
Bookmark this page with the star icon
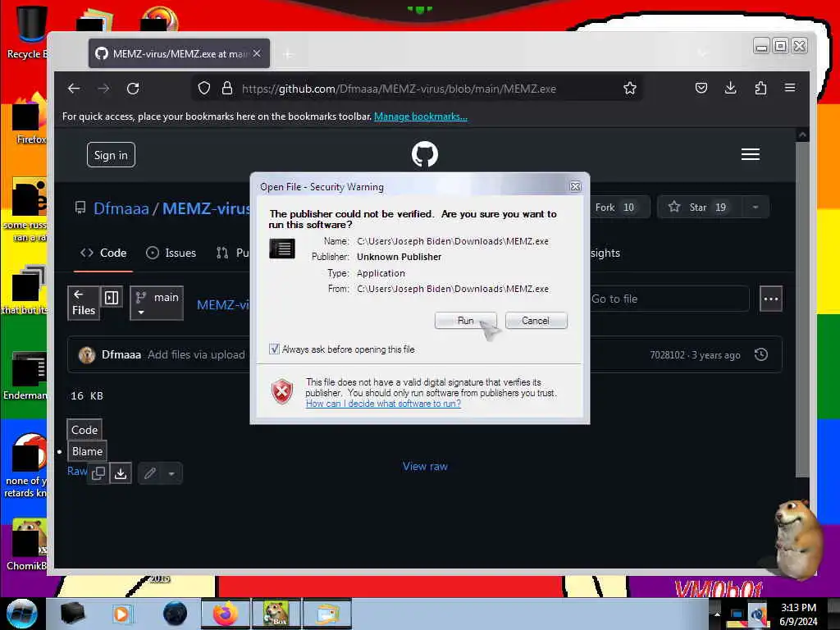click(x=630, y=89)
